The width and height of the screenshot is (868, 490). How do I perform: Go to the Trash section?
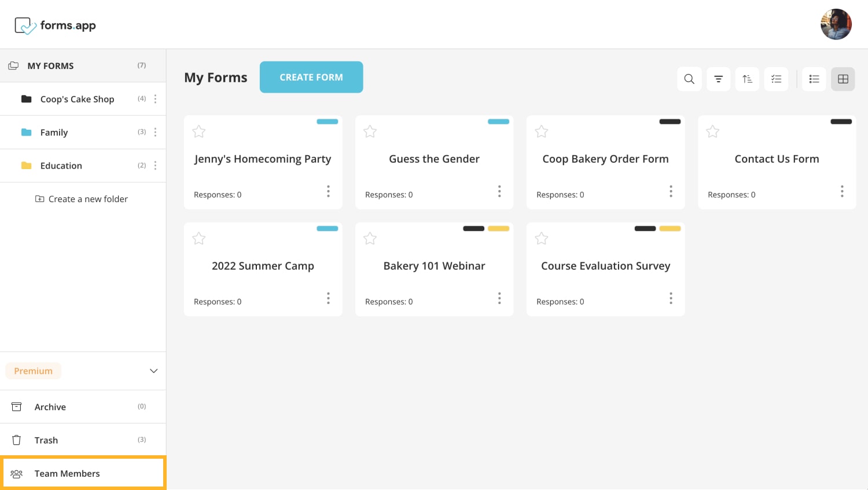46,440
